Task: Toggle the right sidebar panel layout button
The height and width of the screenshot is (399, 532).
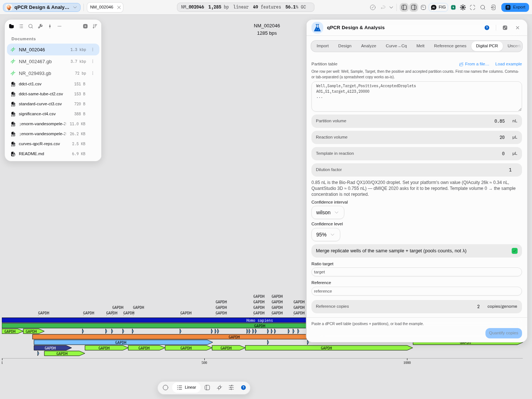Action: [x=414, y=7]
